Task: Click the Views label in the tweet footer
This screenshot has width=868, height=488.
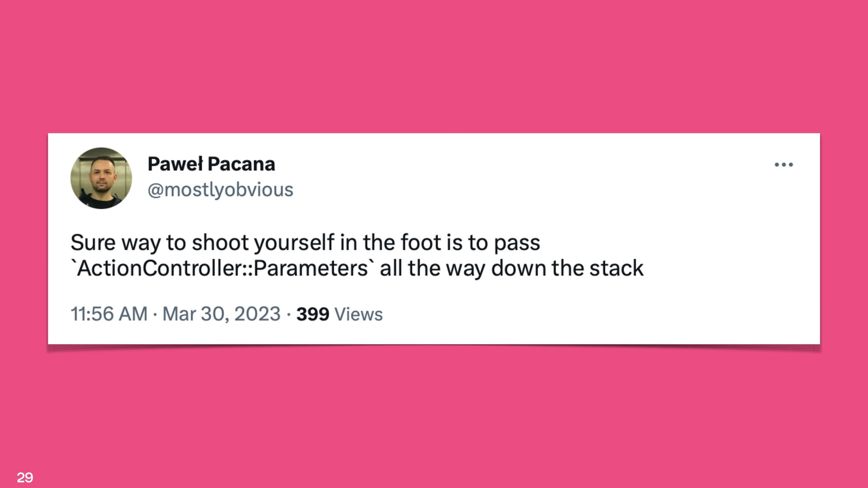Action: click(359, 314)
